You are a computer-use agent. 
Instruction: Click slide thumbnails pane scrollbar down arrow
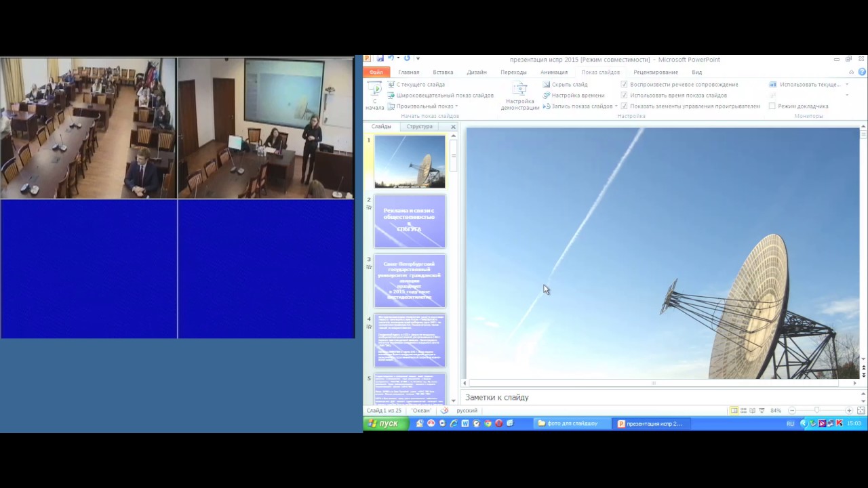click(454, 401)
